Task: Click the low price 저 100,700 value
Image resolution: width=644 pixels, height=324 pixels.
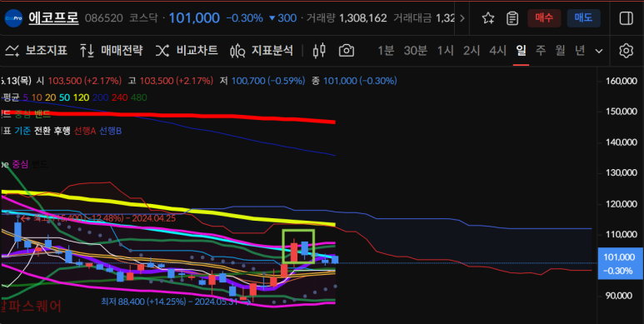Action: pos(268,81)
